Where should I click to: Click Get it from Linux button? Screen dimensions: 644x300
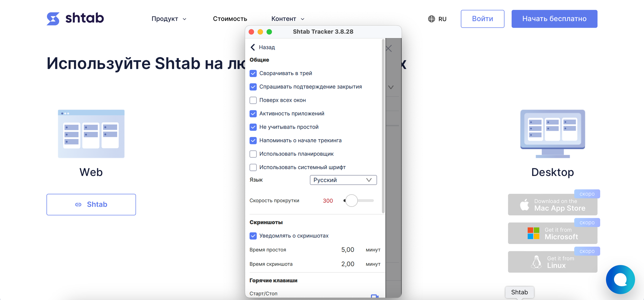(553, 262)
